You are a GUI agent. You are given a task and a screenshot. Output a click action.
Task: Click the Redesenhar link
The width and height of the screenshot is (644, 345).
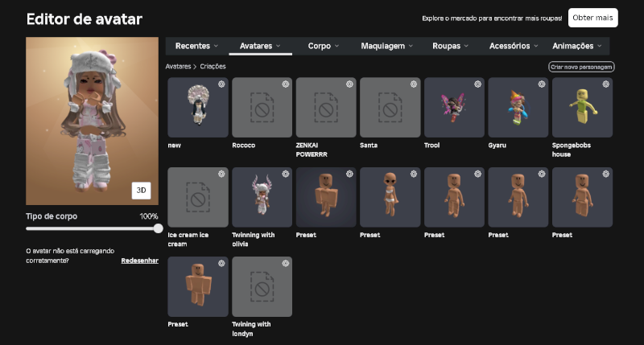pos(139,261)
